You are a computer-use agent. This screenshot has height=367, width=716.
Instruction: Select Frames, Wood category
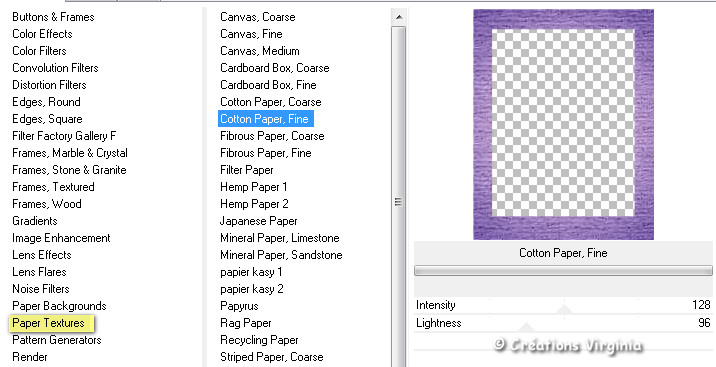click(47, 204)
